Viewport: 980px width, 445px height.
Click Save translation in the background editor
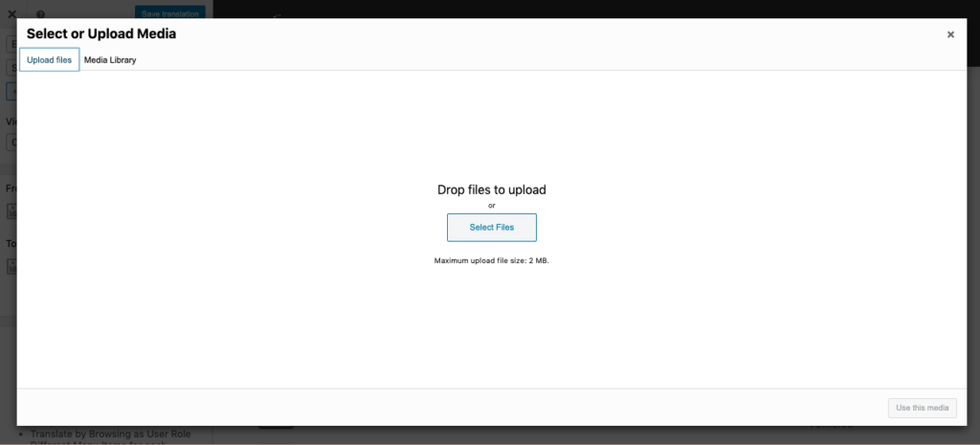(x=170, y=13)
